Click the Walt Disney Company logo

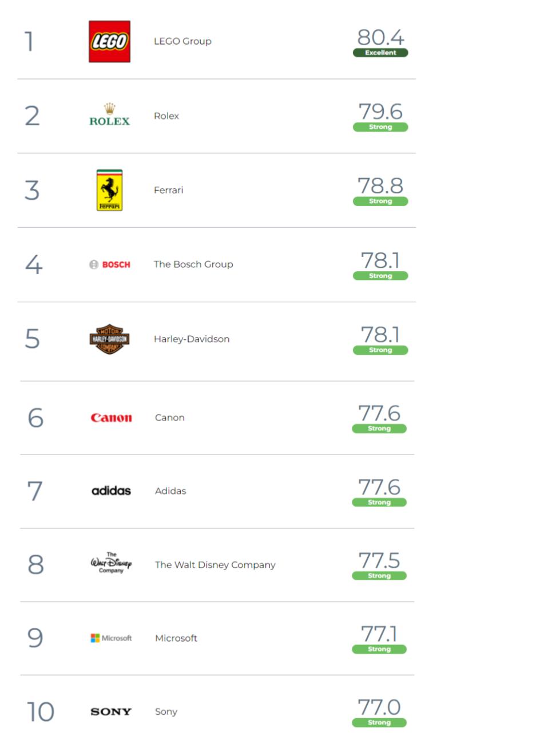coord(111,563)
